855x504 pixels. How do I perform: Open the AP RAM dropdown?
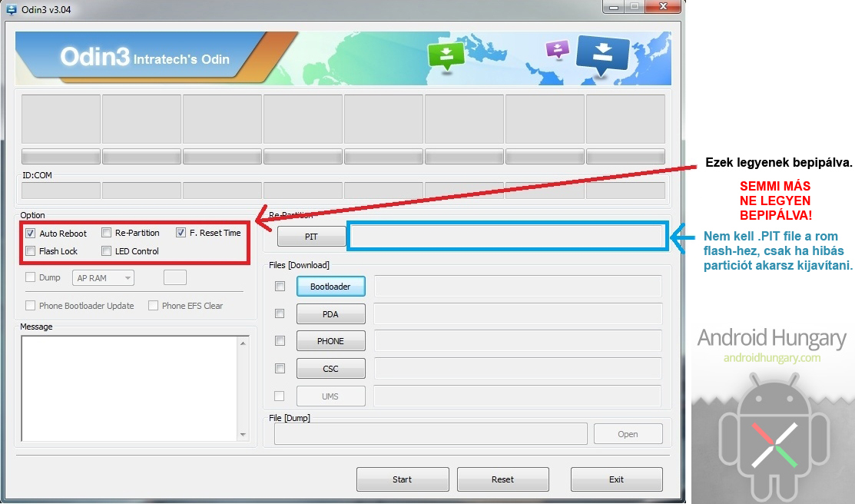103,278
